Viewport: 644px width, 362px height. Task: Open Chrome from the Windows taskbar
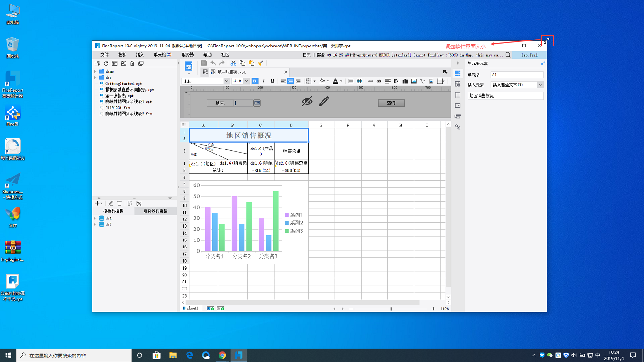pyautogui.click(x=222, y=355)
